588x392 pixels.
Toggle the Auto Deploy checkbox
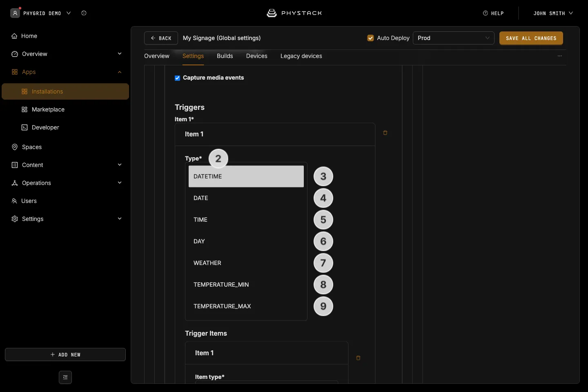371,38
